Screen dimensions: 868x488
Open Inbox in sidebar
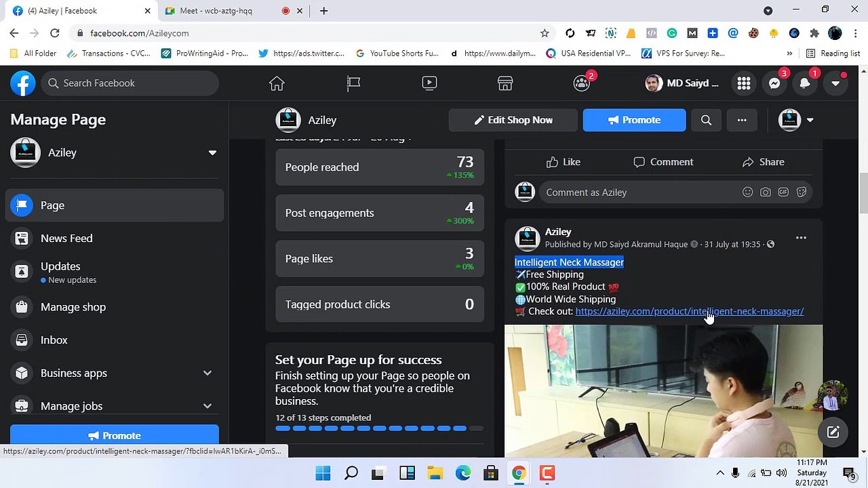click(x=115, y=340)
